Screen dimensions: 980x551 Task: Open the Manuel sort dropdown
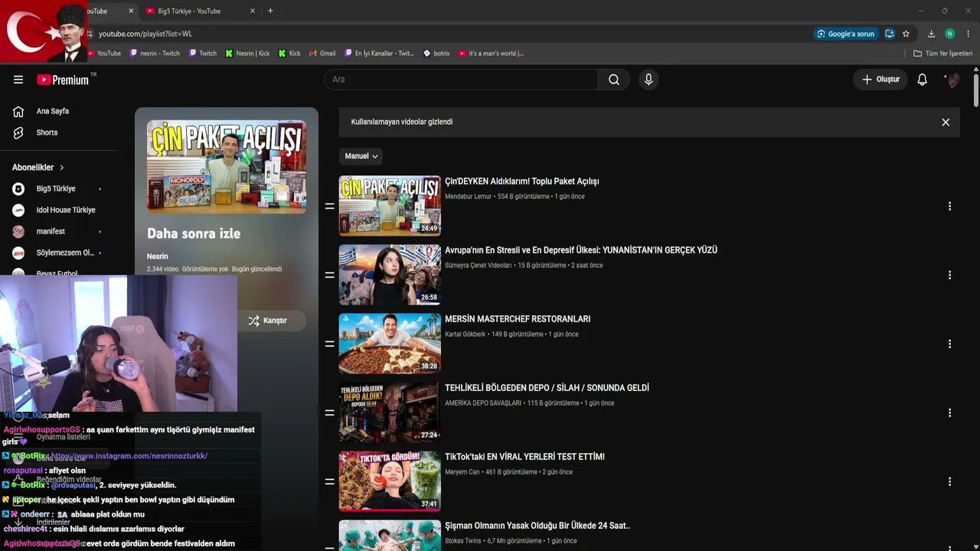(361, 156)
